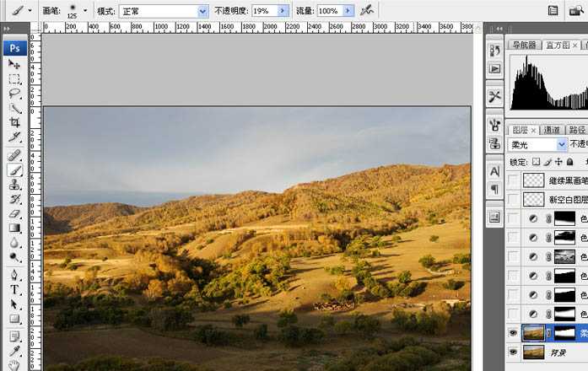Select the Rectangle shape tool

pos(14,319)
